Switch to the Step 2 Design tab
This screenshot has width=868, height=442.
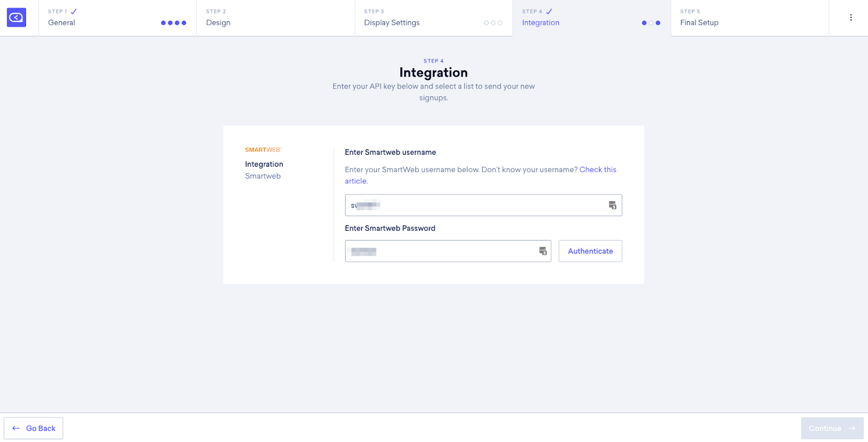tap(276, 18)
